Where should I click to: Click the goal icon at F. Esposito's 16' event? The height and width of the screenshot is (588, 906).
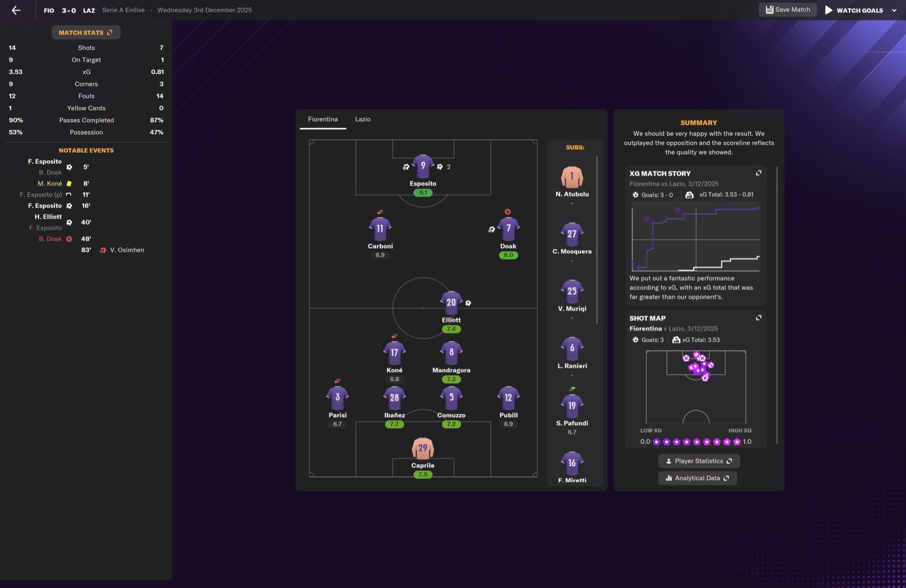point(69,206)
